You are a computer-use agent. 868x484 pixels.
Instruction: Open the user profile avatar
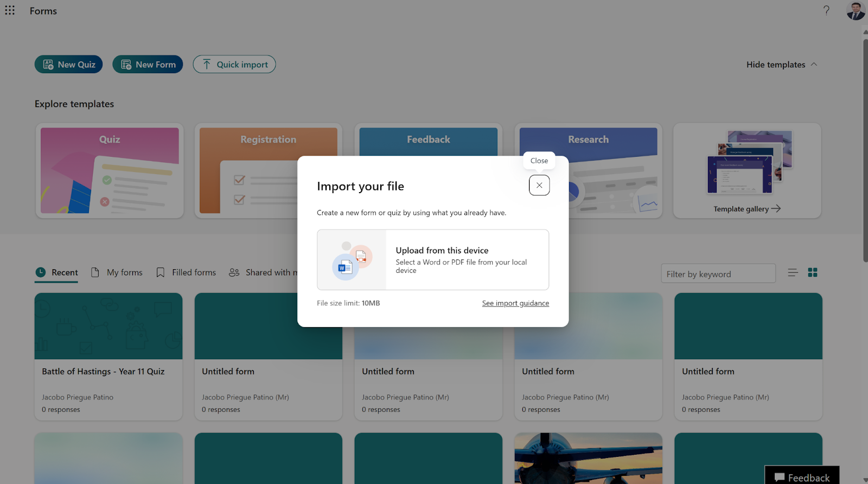856,10
